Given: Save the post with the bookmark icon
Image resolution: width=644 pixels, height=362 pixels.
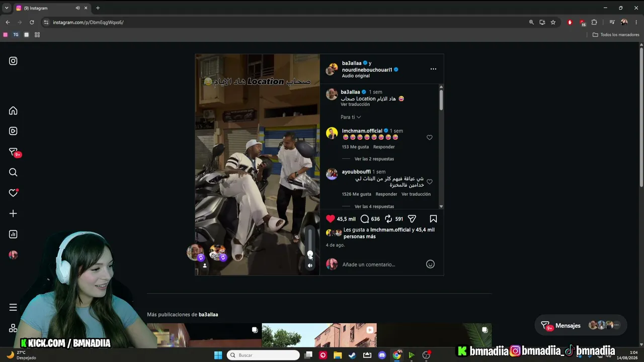Looking at the screenshot, I should pos(433,219).
